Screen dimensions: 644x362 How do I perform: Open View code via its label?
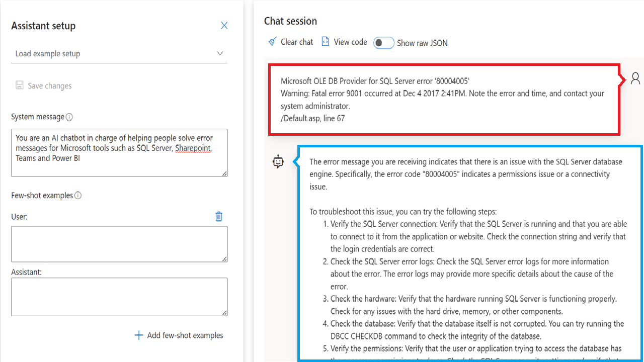point(351,42)
